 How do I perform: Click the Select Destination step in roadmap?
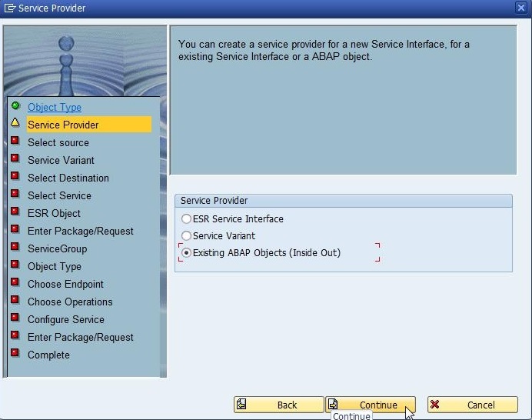pos(68,178)
